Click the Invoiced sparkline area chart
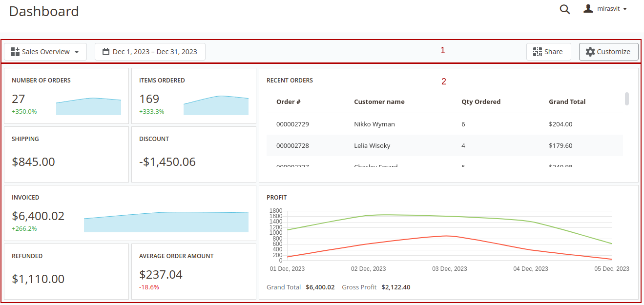The width and height of the screenshot is (644, 305). click(166, 222)
